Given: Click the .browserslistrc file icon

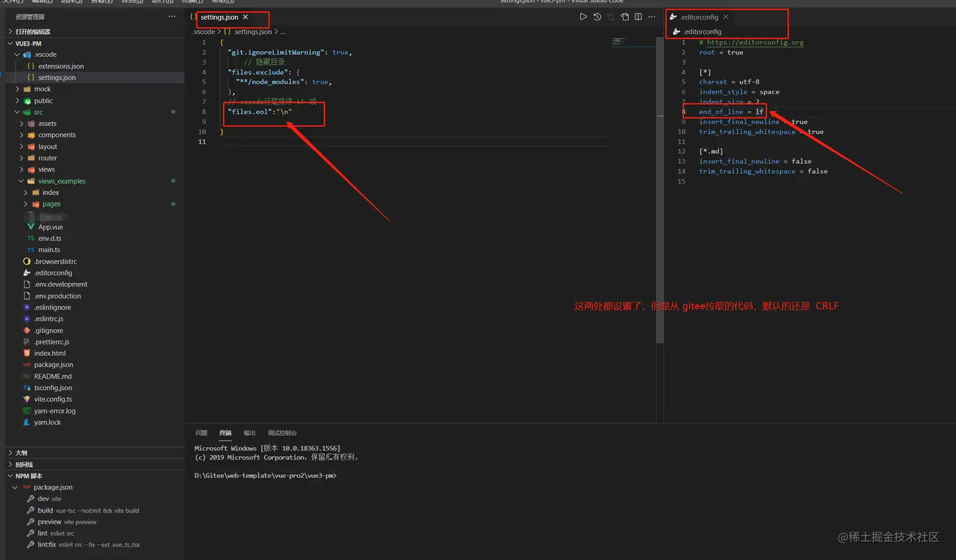Looking at the screenshot, I should click(x=27, y=261).
